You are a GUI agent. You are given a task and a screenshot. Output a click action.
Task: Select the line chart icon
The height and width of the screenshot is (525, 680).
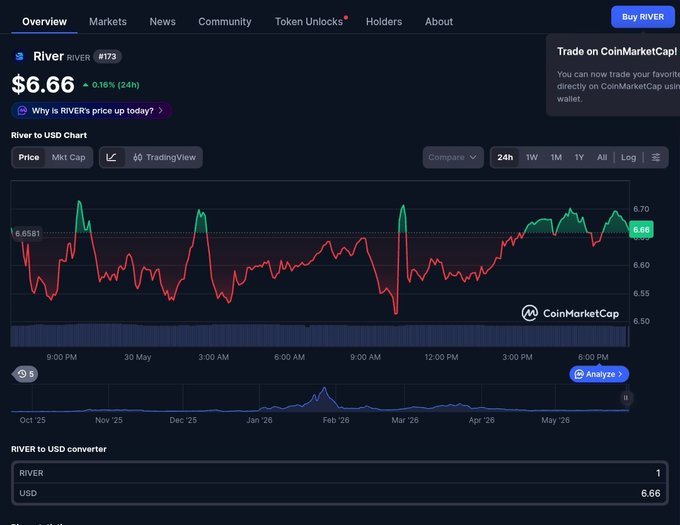[x=111, y=157]
